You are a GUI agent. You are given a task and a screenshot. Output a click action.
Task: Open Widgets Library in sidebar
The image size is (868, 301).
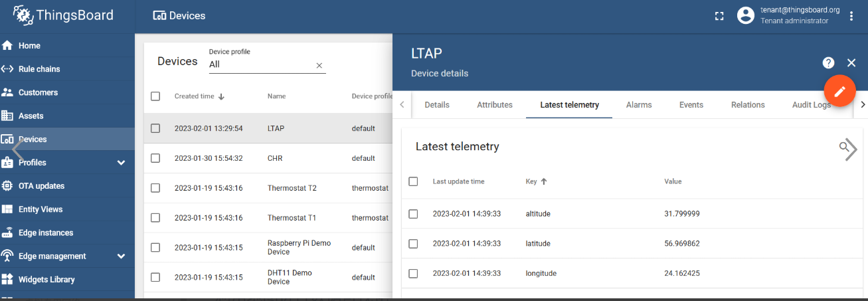(46, 280)
